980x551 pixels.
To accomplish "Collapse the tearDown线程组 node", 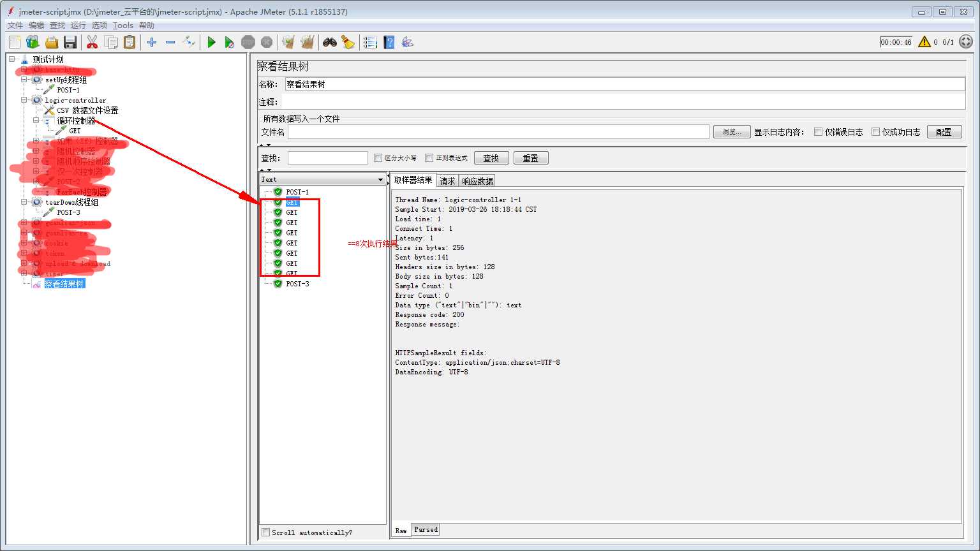I will pyautogui.click(x=24, y=202).
